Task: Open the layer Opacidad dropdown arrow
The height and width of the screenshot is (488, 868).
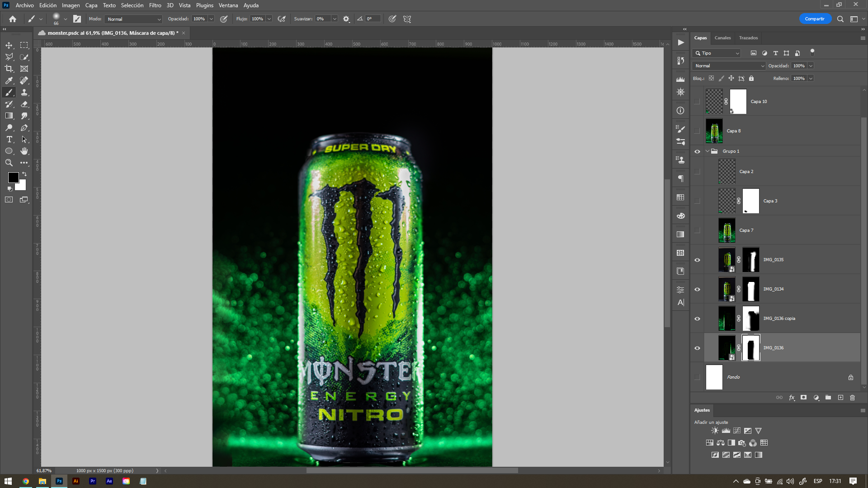Action: tap(811, 66)
